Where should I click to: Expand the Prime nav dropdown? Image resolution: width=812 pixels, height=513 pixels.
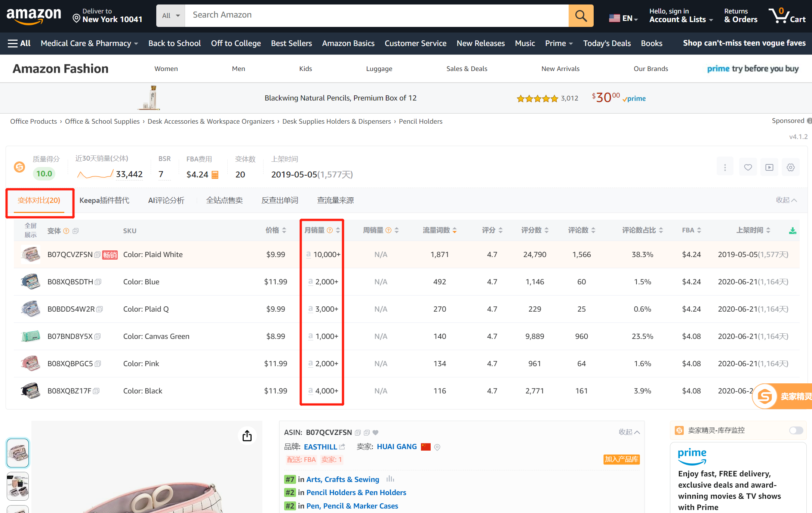[x=559, y=43]
